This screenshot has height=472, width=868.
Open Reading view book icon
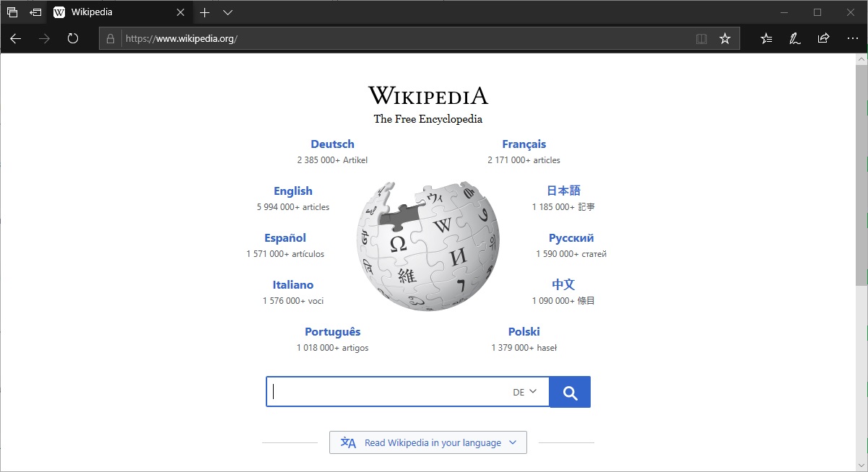click(x=701, y=39)
